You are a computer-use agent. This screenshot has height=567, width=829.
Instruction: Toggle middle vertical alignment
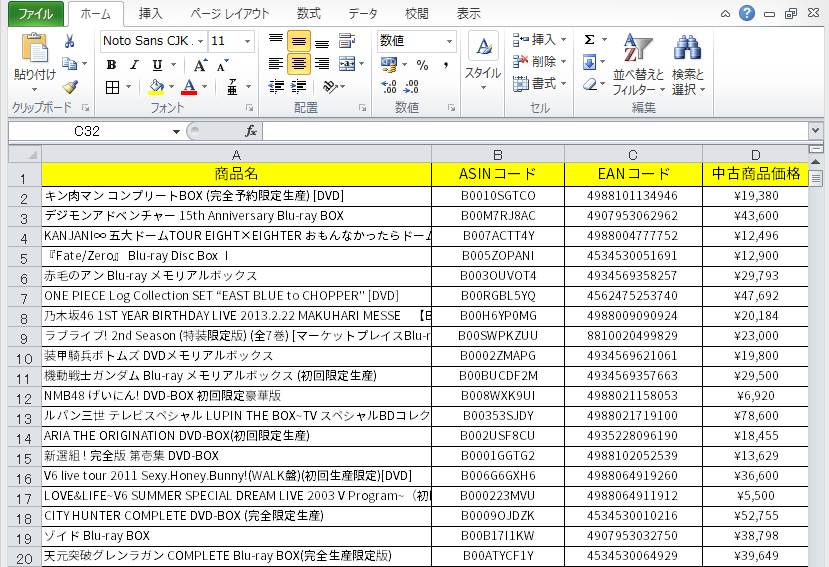click(299, 41)
